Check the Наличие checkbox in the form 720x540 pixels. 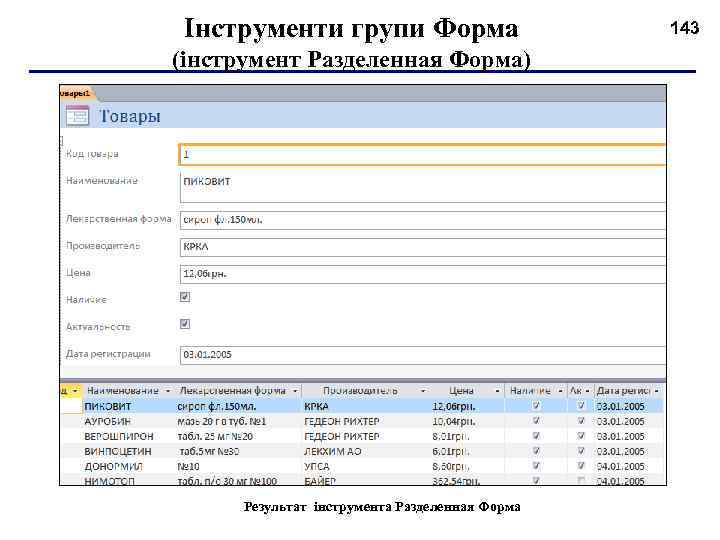(x=185, y=297)
